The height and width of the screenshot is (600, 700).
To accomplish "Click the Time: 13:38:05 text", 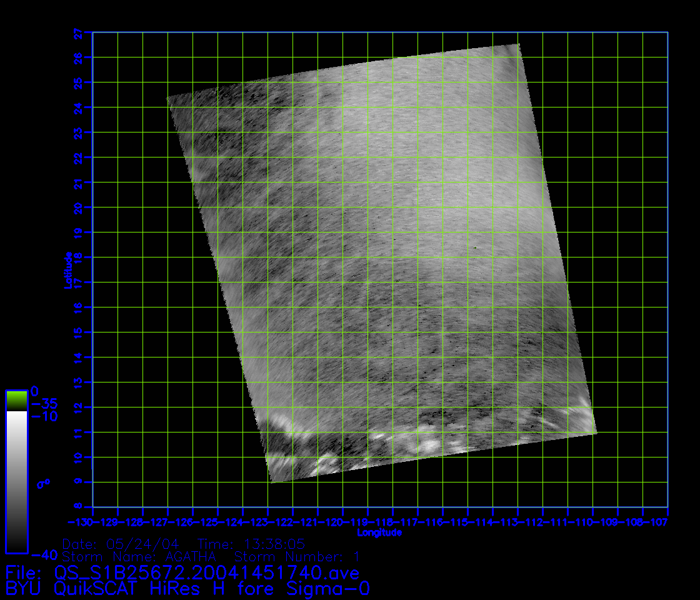I will 251,544.
